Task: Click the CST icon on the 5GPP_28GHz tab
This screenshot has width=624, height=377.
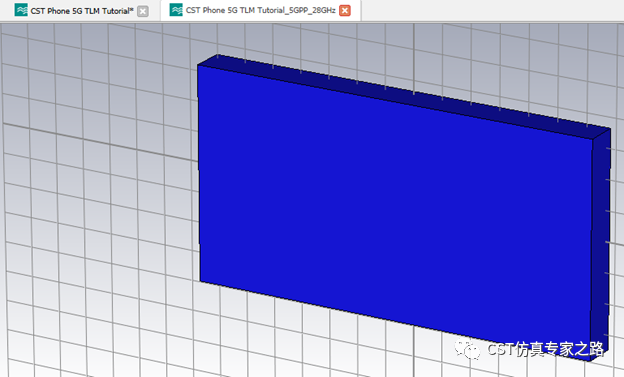Action: tap(176, 10)
